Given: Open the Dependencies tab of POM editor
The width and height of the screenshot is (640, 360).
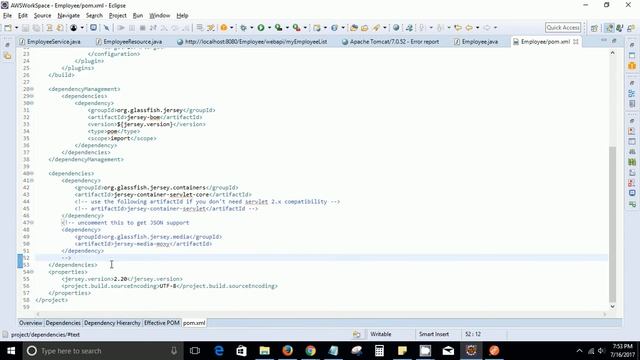Looking at the screenshot, I should click(x=63, y=323).
